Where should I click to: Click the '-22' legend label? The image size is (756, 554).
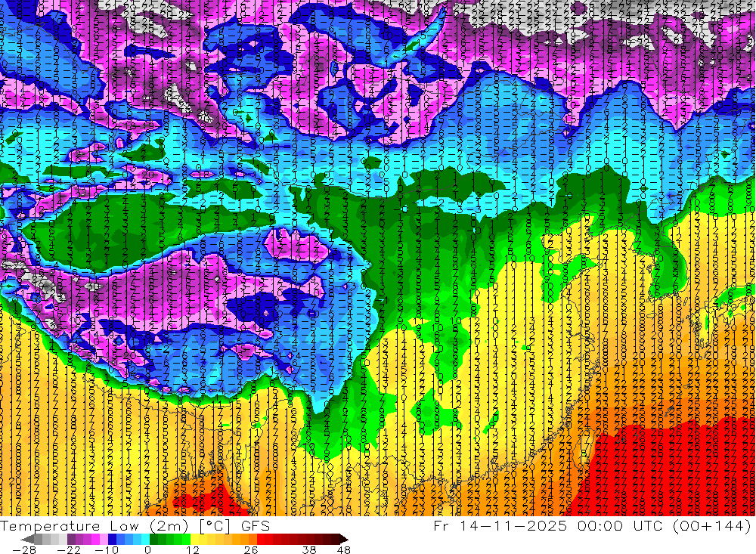[x=69, y=550]
